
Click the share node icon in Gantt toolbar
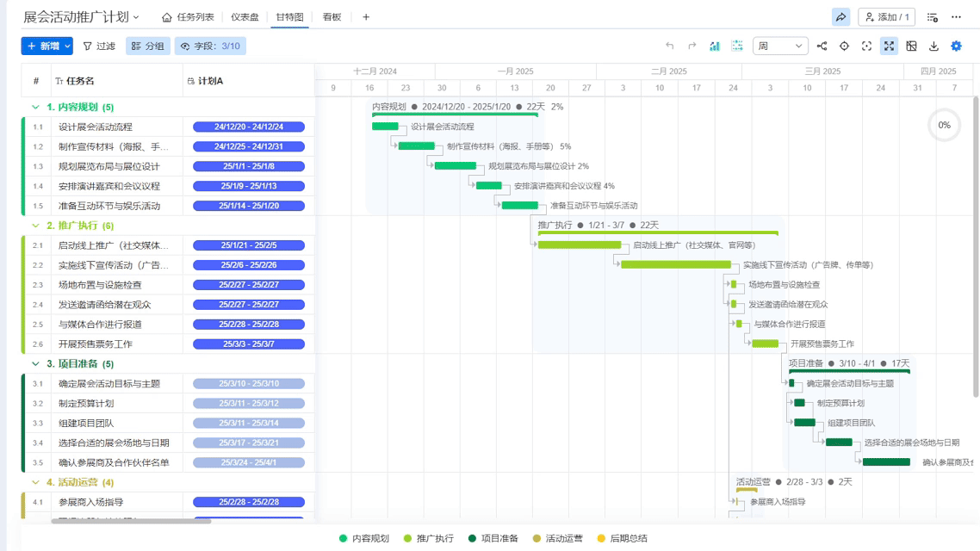point(822,46)
